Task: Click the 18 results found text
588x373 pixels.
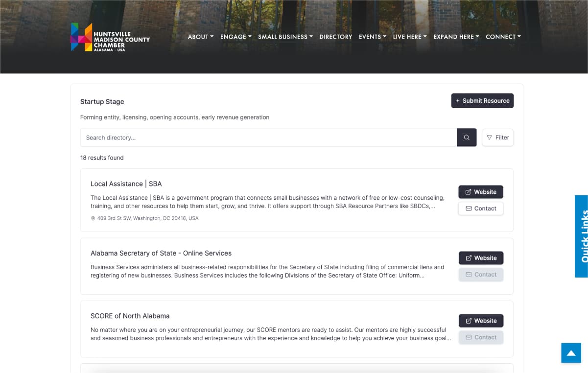Action: 102,158
